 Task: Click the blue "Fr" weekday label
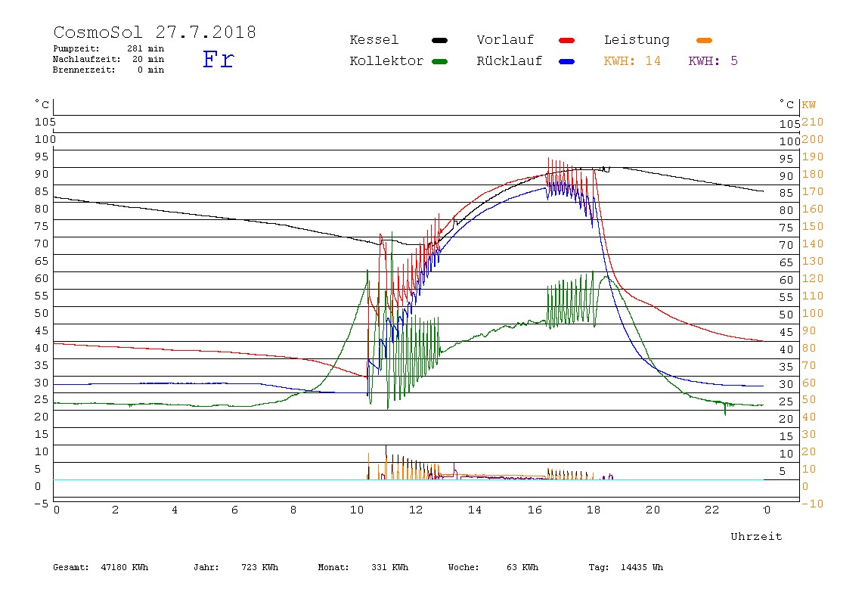tap(219, 59)
